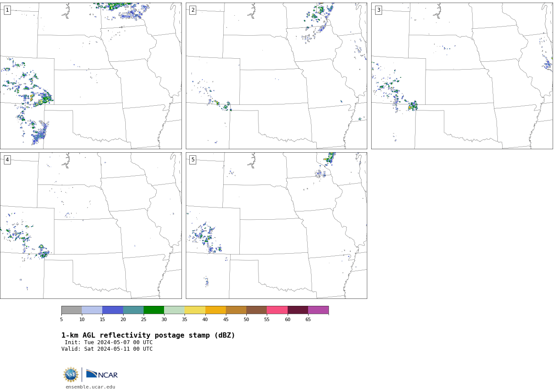
Task: Select the purple 65+ dBZ swatch
Action: coord(318,310)
